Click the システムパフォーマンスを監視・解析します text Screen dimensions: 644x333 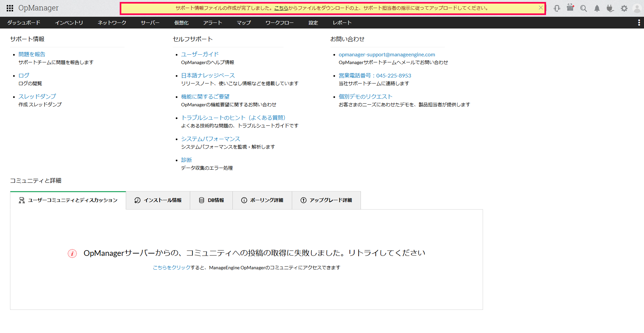[228, 147]
